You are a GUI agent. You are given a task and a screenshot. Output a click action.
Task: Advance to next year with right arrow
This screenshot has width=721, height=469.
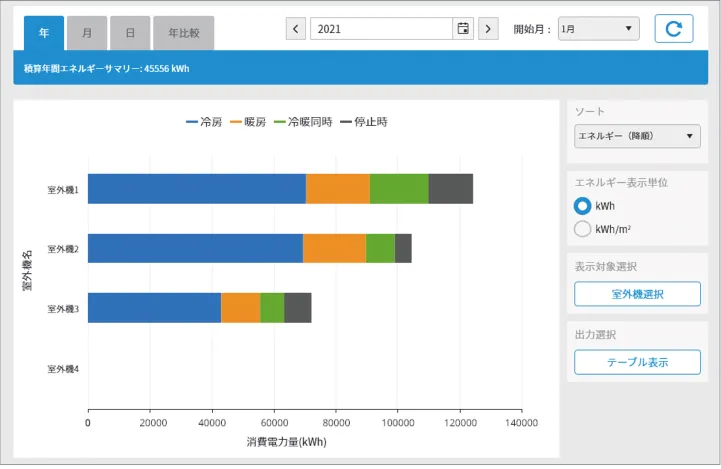click(x=488, y=29)
